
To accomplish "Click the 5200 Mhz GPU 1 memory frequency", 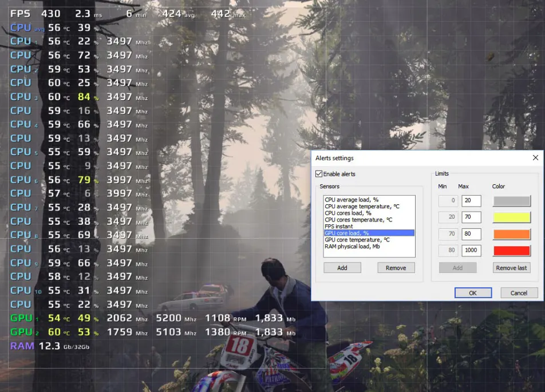I will click(x=176, y=318).
